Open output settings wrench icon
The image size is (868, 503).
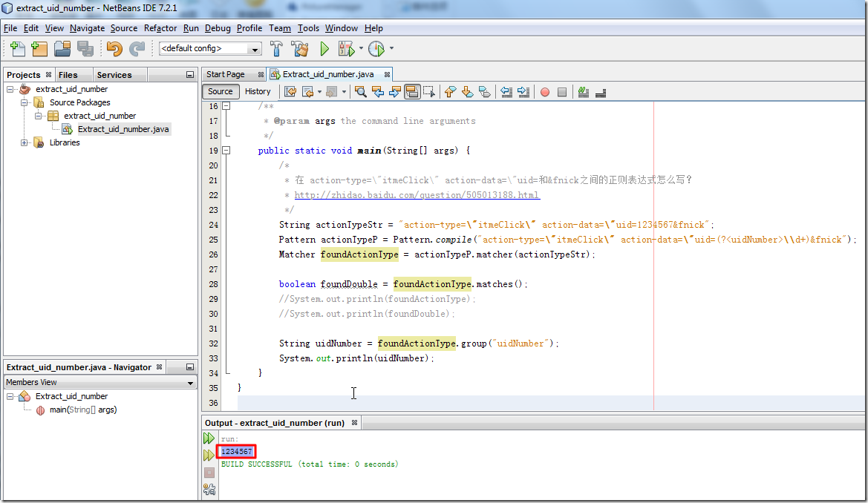[209, 490]
